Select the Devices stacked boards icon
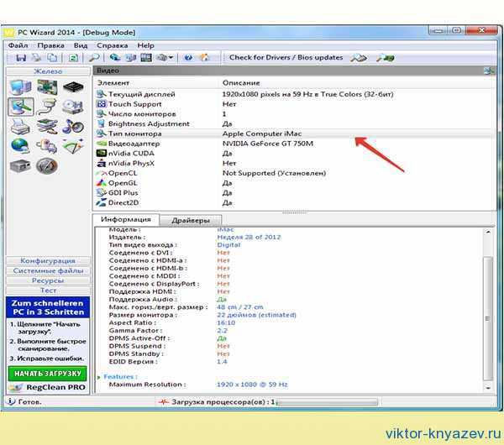The image size is (504, 445). click(x=47, y=127)
